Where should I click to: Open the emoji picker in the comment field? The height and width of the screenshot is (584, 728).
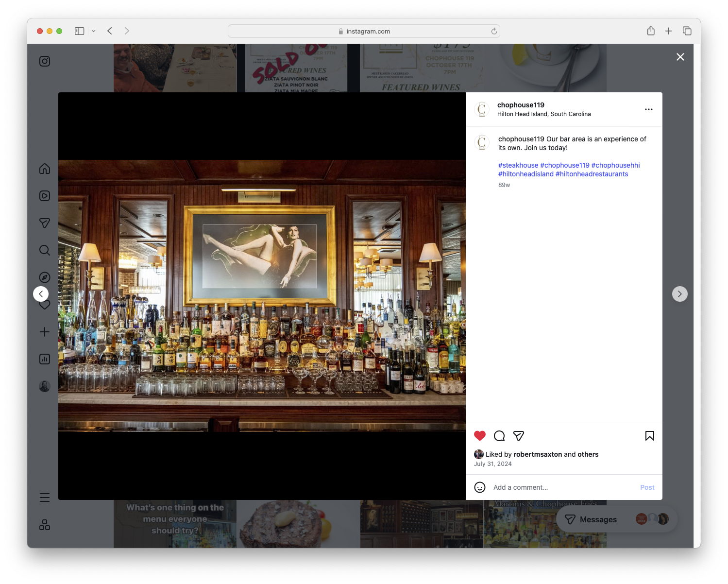(480, 487)
